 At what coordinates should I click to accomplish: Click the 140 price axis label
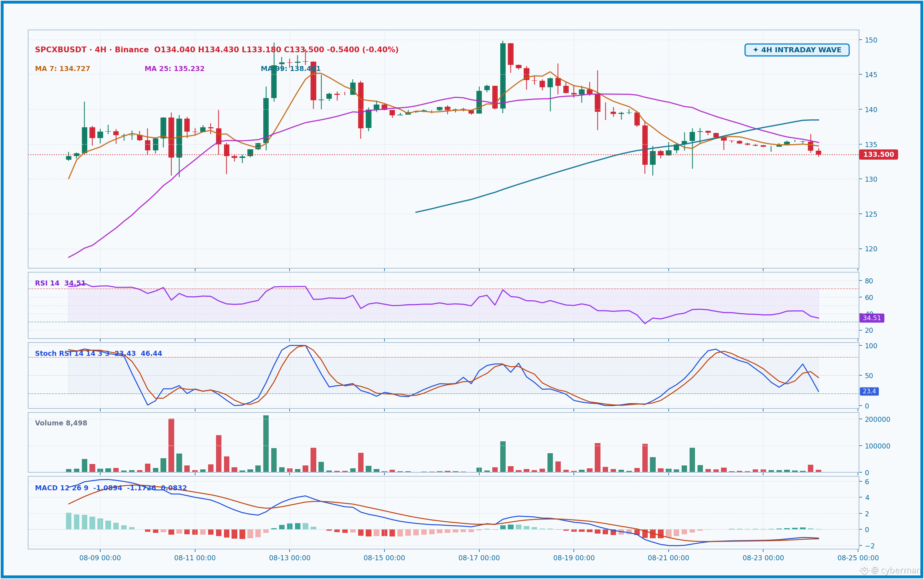(871, 110)
